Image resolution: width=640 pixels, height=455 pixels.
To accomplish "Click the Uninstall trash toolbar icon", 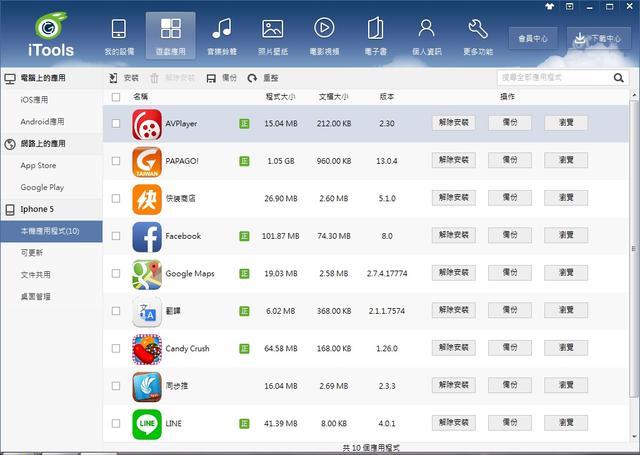I will 154,78.
